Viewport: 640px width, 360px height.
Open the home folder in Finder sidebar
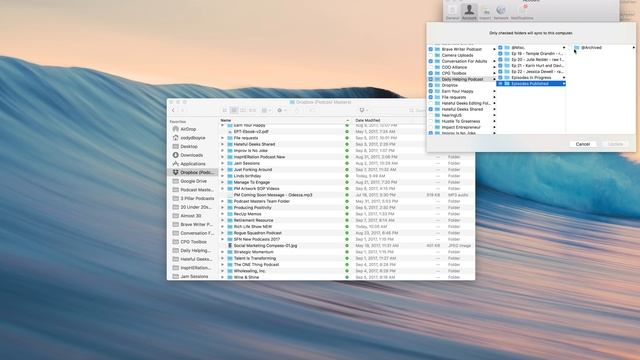[x=193, y=138]
